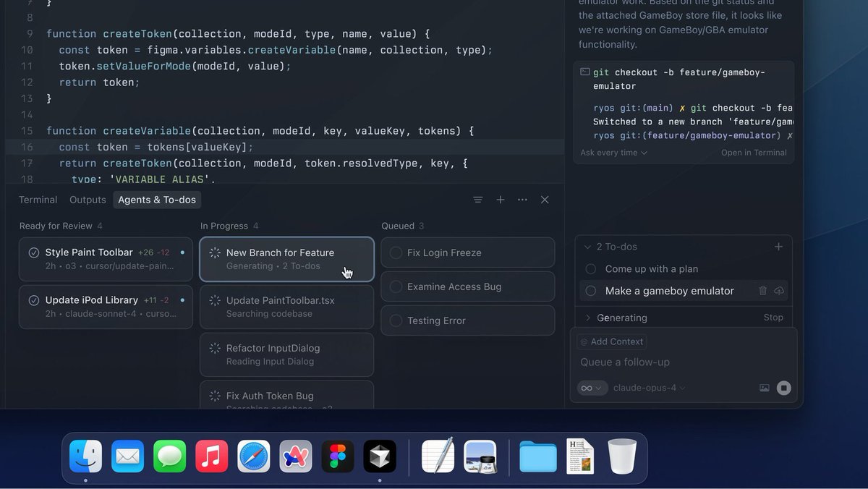The image size is (868, 489).
Task: Click the spinner icon on the Update PaintToolbar.tsx card
Action: tap(215, 300)
